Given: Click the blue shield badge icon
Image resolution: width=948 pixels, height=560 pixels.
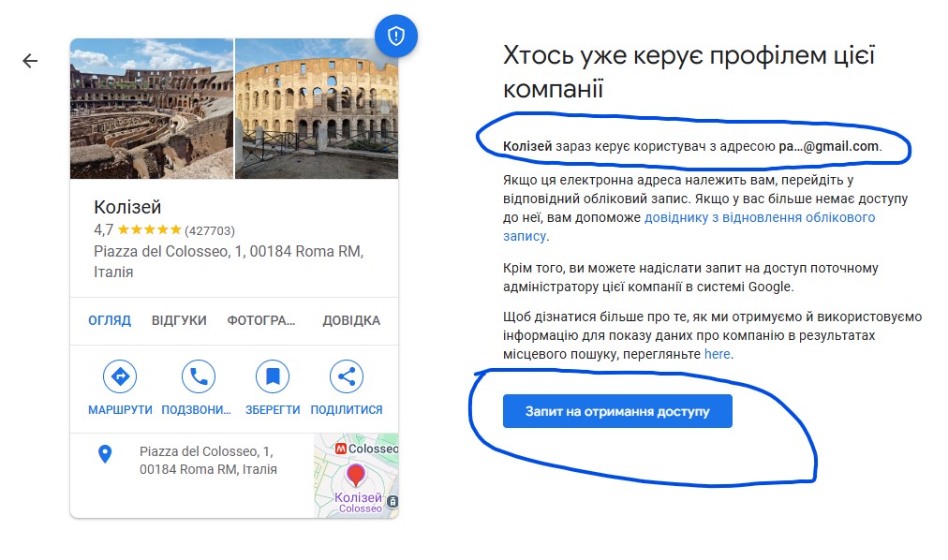Looking at the screenshot, I should [x=396, y=37].
